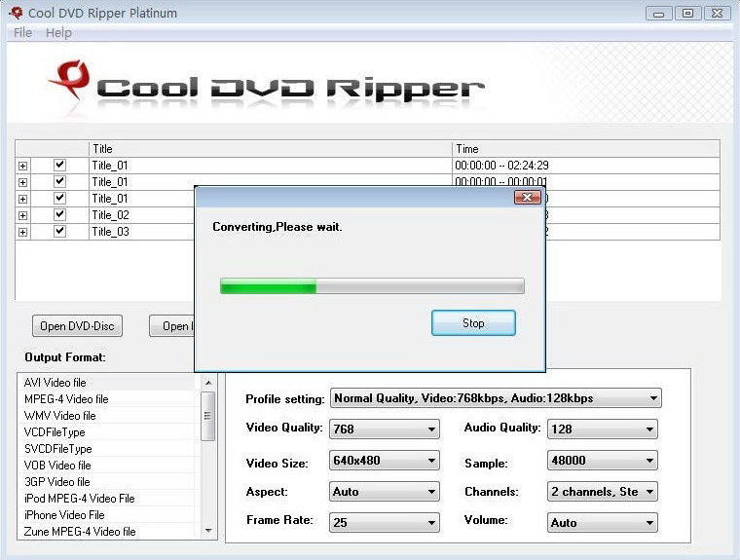Uncheck the Title_02 checkbox
This screenshot has width=740, height=560.
[x=59, y=214]
